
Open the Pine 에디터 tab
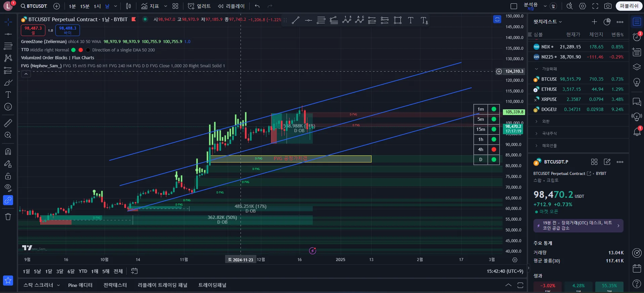pos(80,285)
